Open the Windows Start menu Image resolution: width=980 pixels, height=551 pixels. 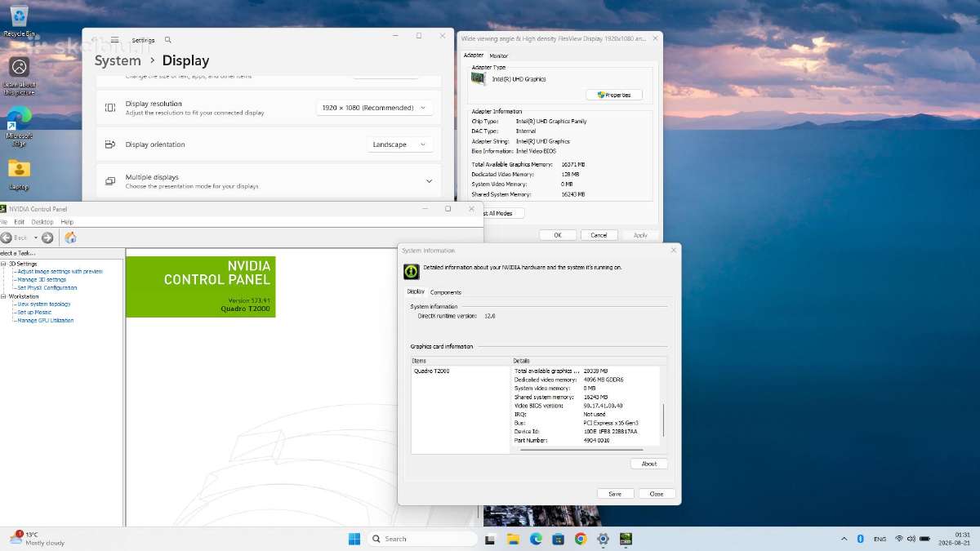pyautogui.click(x=354, y=539)
